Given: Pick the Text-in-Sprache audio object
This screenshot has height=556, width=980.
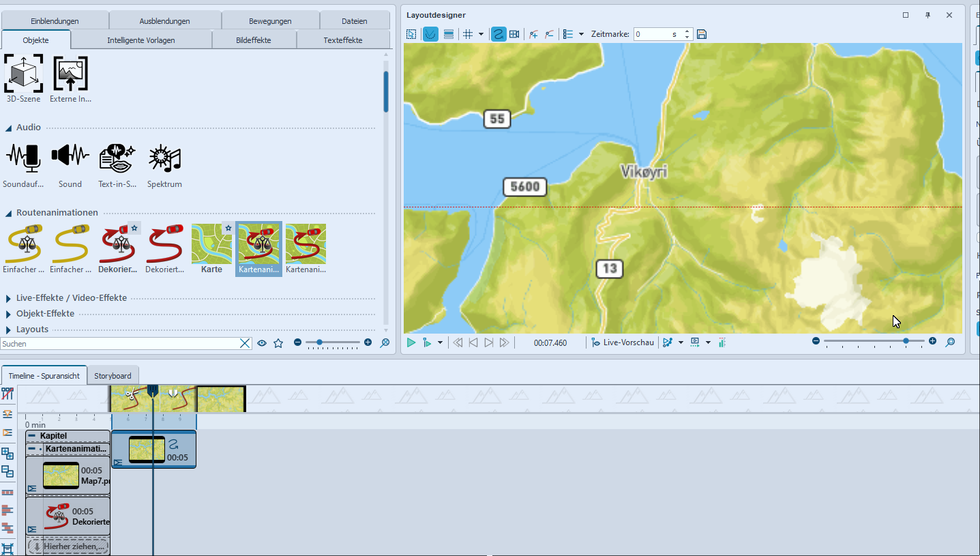Looking at the screenshot, I should [x=117, y=158].
